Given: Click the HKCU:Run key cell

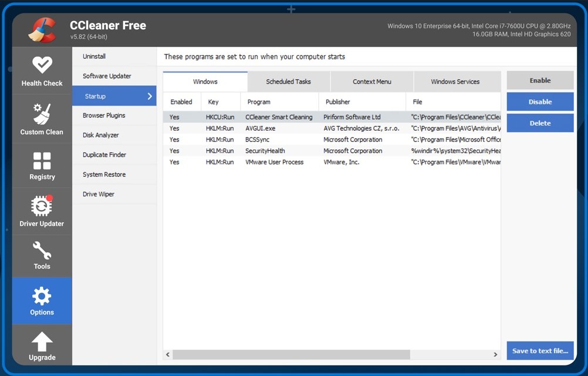Looking at the screenshot, I should [220, 117].
